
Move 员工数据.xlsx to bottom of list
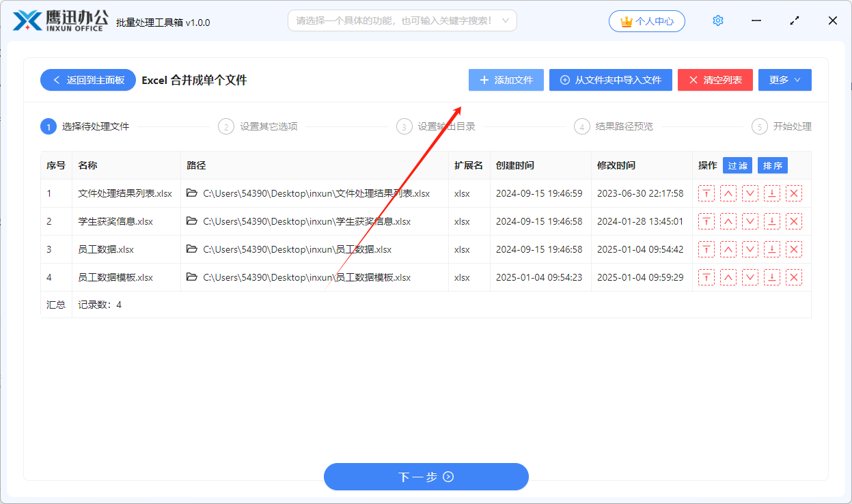pos(772,249)
